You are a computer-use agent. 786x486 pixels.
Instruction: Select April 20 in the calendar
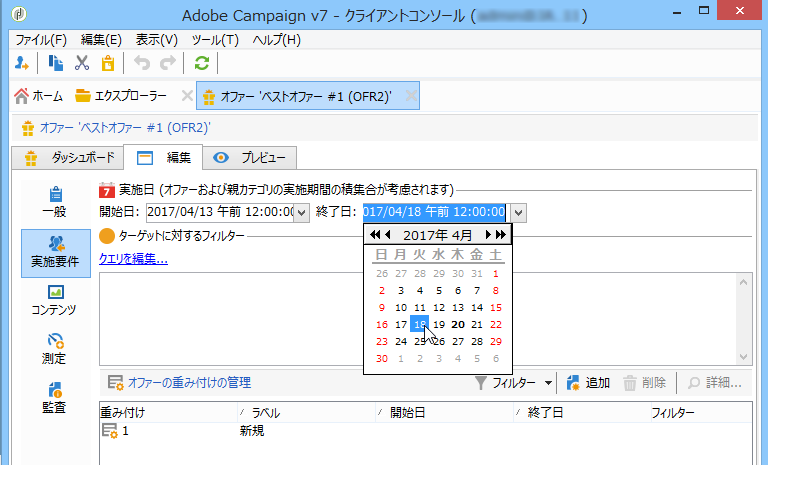coord(458,325)
